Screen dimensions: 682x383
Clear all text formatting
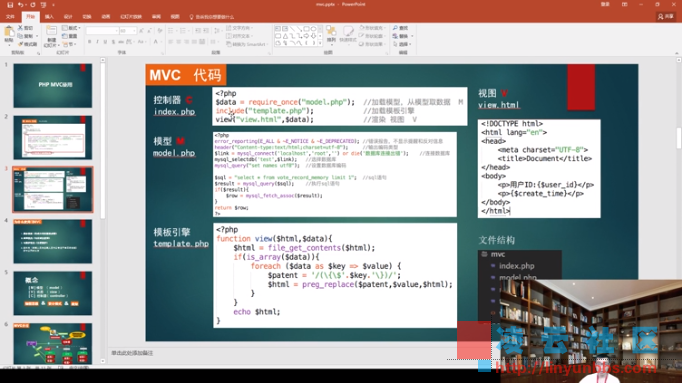click(x=160, y=31)
